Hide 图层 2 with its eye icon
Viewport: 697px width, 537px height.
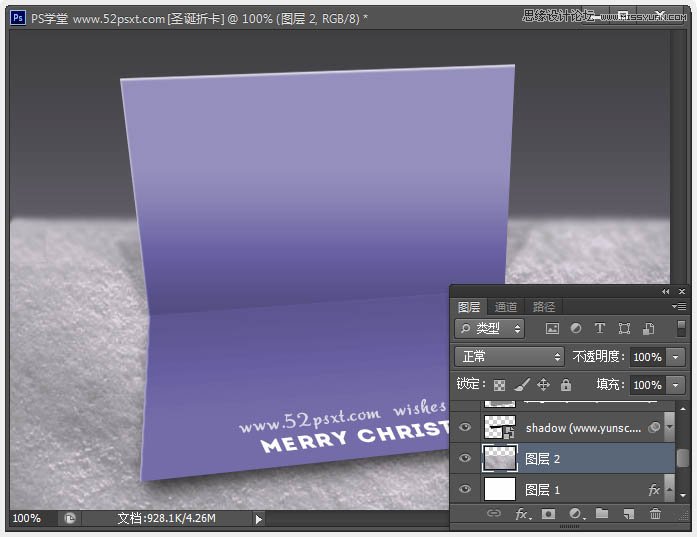tap(465, 458)
